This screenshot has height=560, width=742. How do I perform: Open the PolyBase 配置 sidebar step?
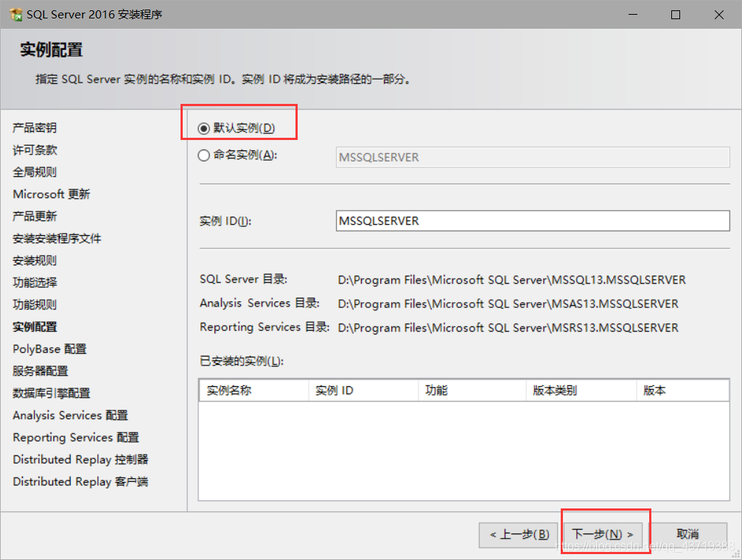pos(49,349)
